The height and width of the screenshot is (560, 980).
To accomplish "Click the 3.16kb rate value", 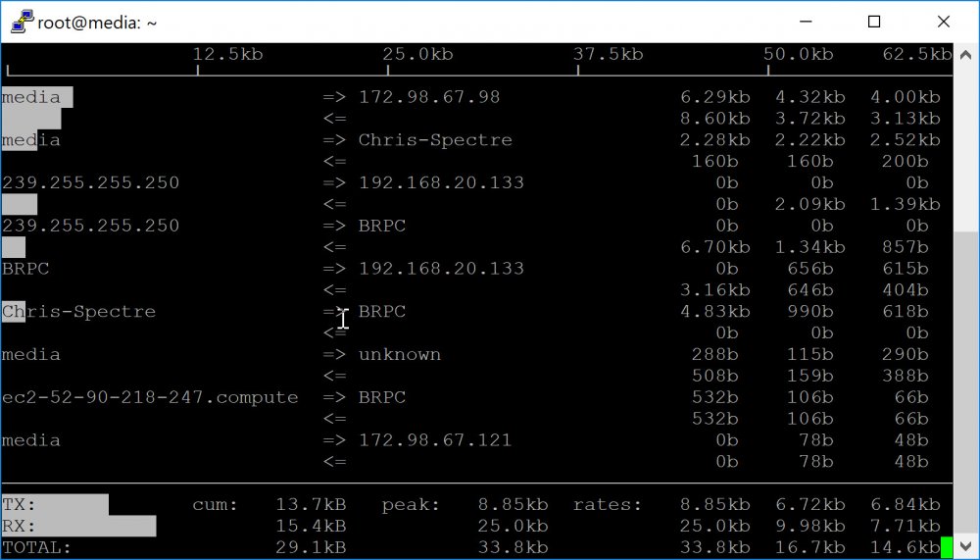I will [715, 289].
